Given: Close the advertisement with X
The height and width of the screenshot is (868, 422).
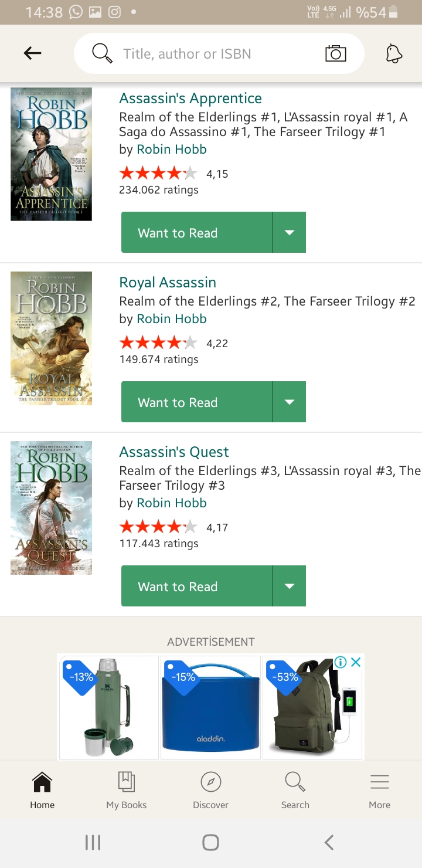Looking at the screenshot, I should [356, 662].
